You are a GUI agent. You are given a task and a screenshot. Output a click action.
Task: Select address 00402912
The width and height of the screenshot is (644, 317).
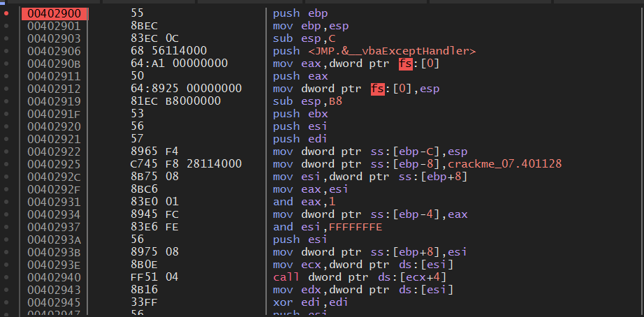[x=54, y=89]
